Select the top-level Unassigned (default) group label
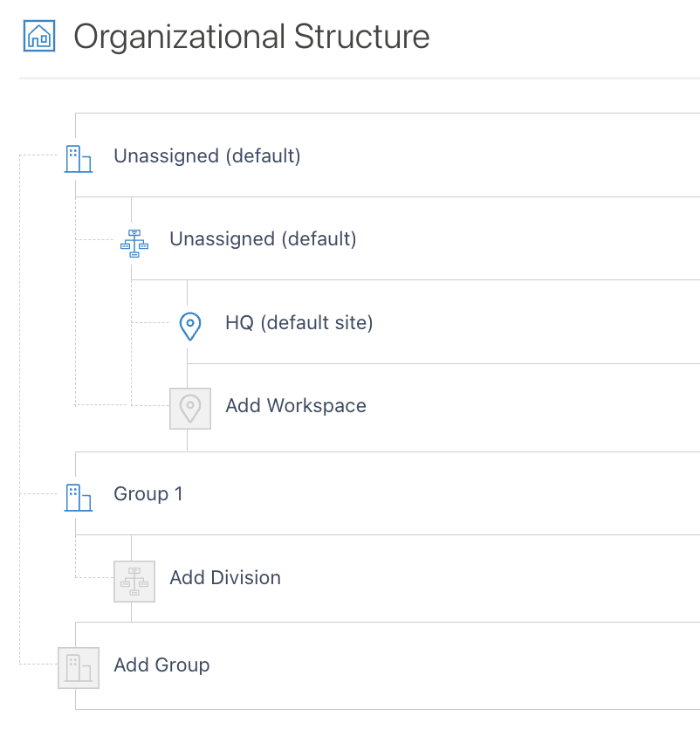Image resolution: width=700 pixels, height=737 pixels. 207,156
